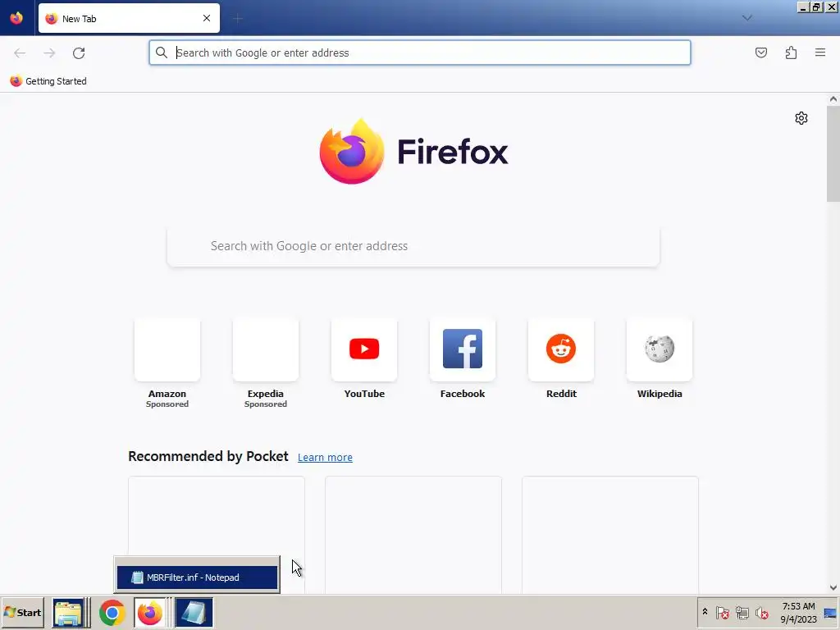Close the New Tab tab

[x=206, y=18]
